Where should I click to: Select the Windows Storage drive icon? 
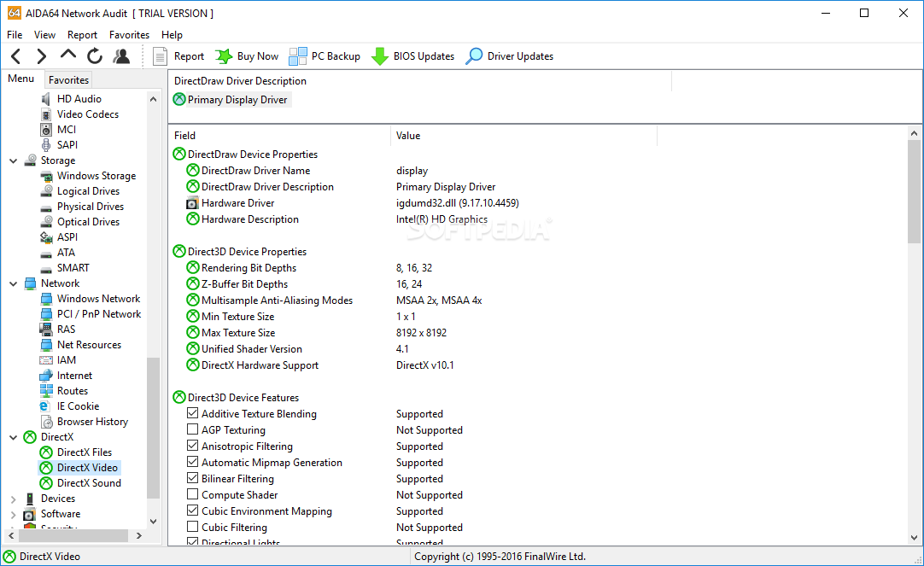(x=46, y=176)
